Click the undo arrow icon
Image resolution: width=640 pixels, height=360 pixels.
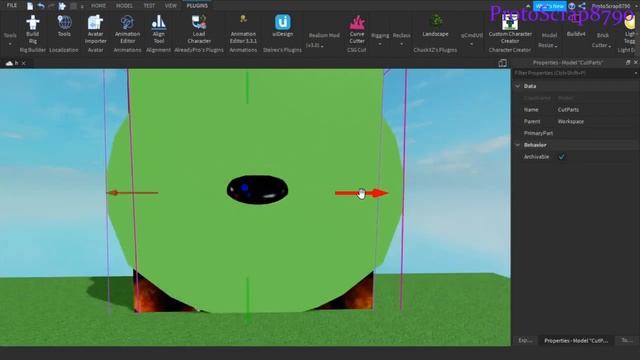(41, 6)
